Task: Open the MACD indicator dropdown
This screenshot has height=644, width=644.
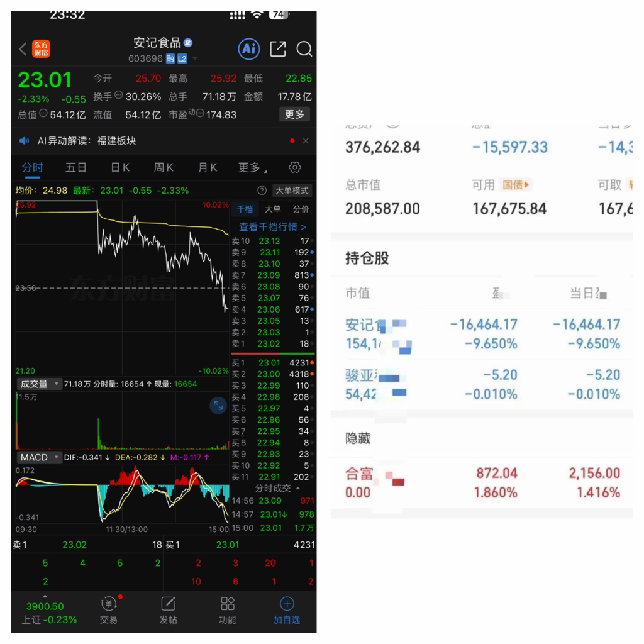Action: coord(39,457)
